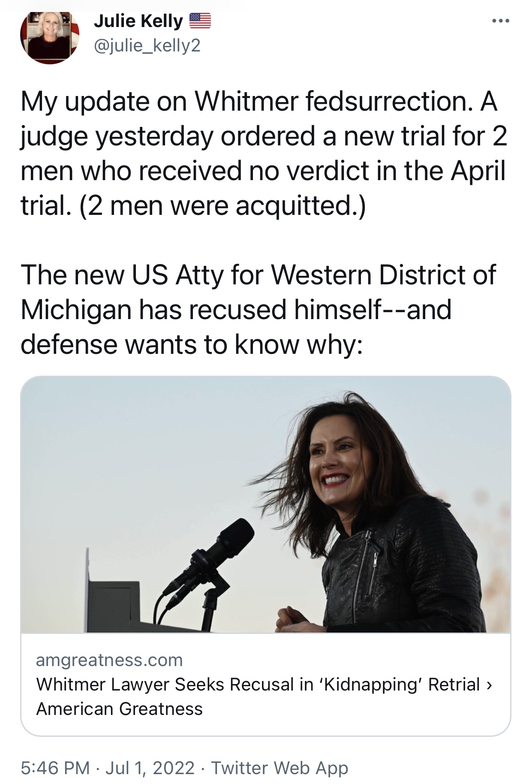Click the 'American Greatness' card subtitle
This screenshot has width=532, height=784.
[x=119, y=709]
